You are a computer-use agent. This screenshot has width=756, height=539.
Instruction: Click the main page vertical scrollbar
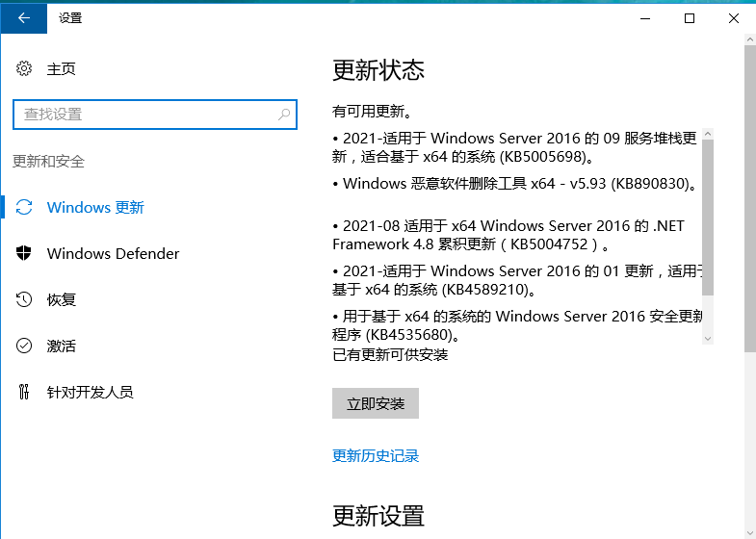click(749, 192)
